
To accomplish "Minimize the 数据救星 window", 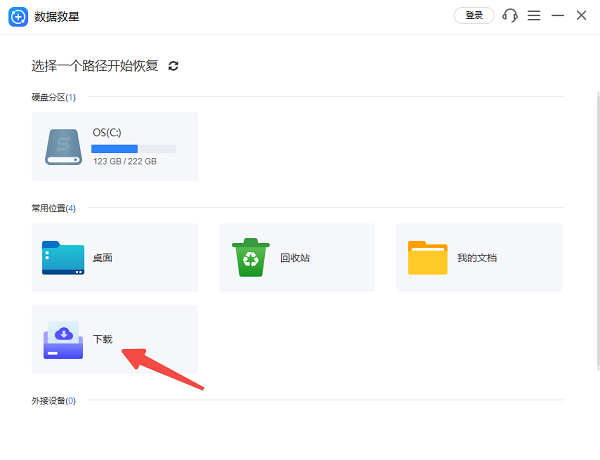I will [x=558, y=16].
